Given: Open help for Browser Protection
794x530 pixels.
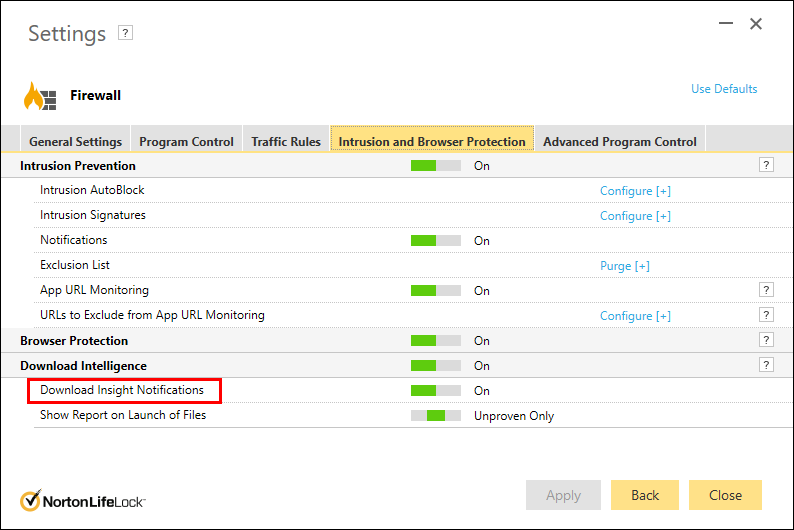Looking at the screenshot, I should 766,340.
